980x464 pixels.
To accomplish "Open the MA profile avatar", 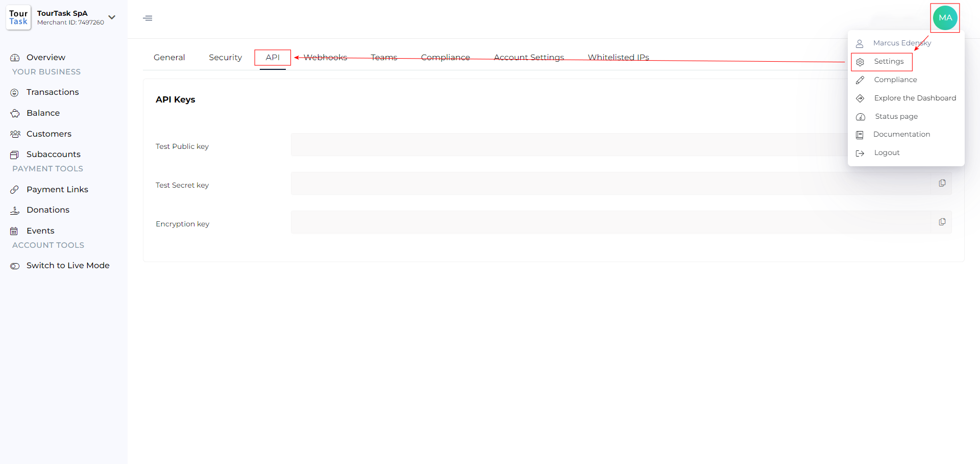I will pyautogui.click(x=945, y=18).
